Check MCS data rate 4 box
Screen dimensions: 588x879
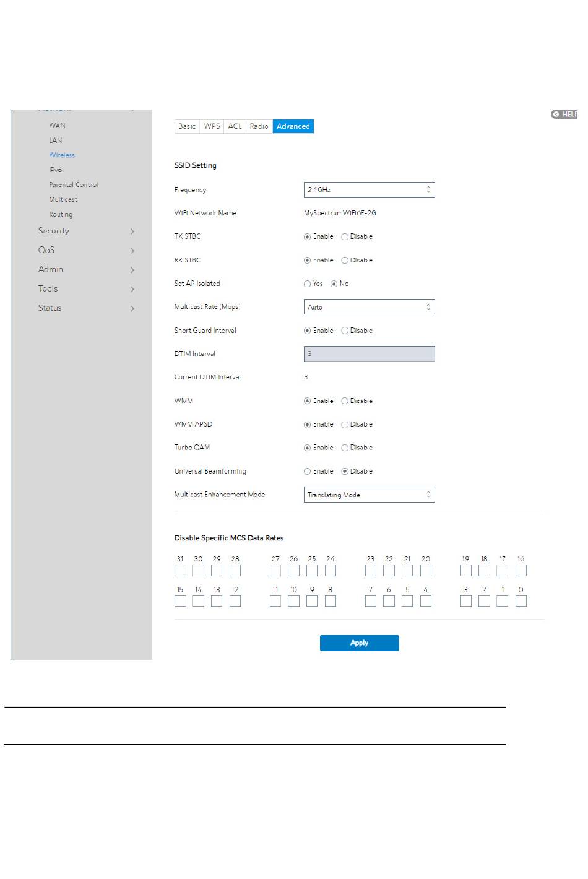pos(426,600)
